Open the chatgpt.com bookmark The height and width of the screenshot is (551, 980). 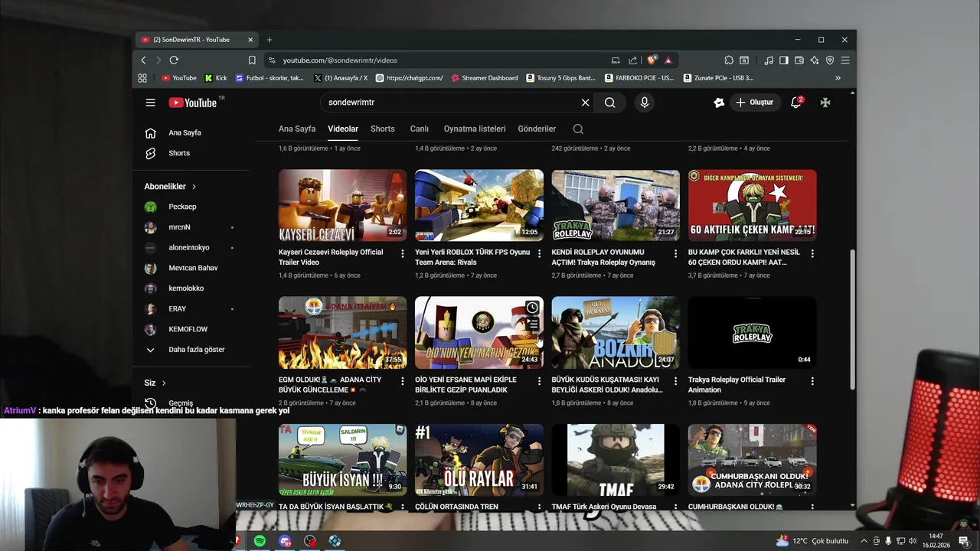tap(410, 78)
